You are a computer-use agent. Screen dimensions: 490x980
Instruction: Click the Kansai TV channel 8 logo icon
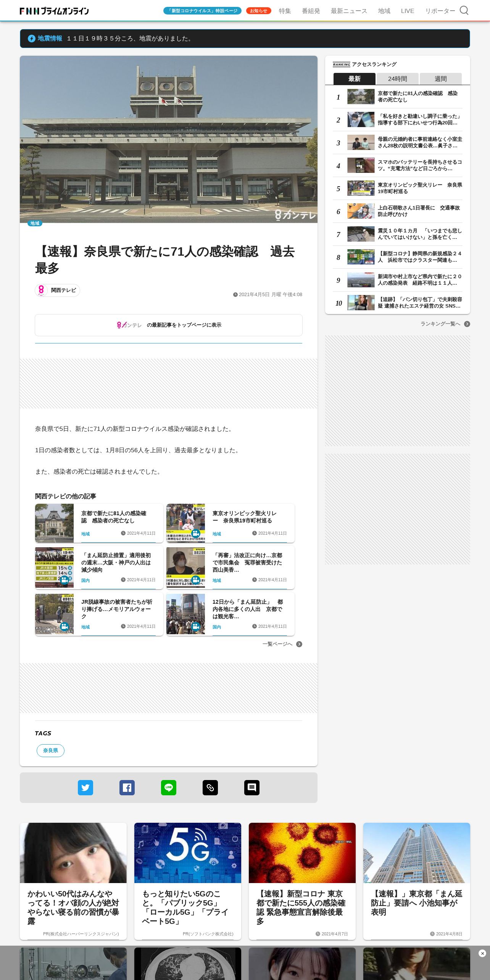point(41,290)
